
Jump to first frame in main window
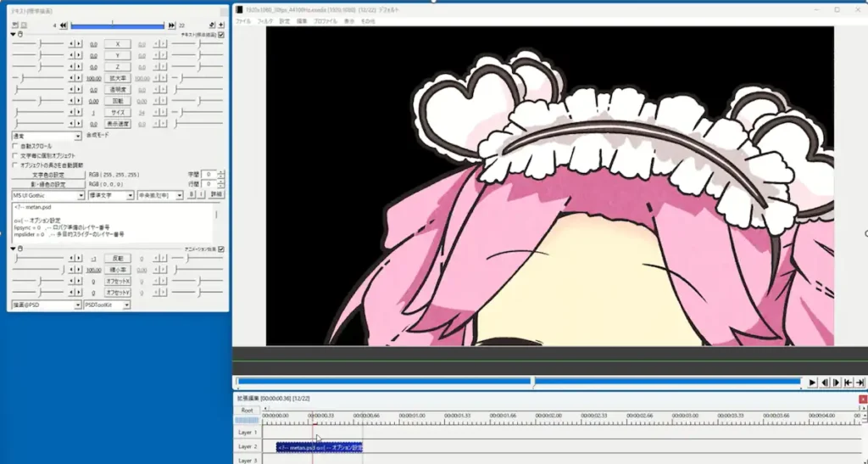coord(848,383)
